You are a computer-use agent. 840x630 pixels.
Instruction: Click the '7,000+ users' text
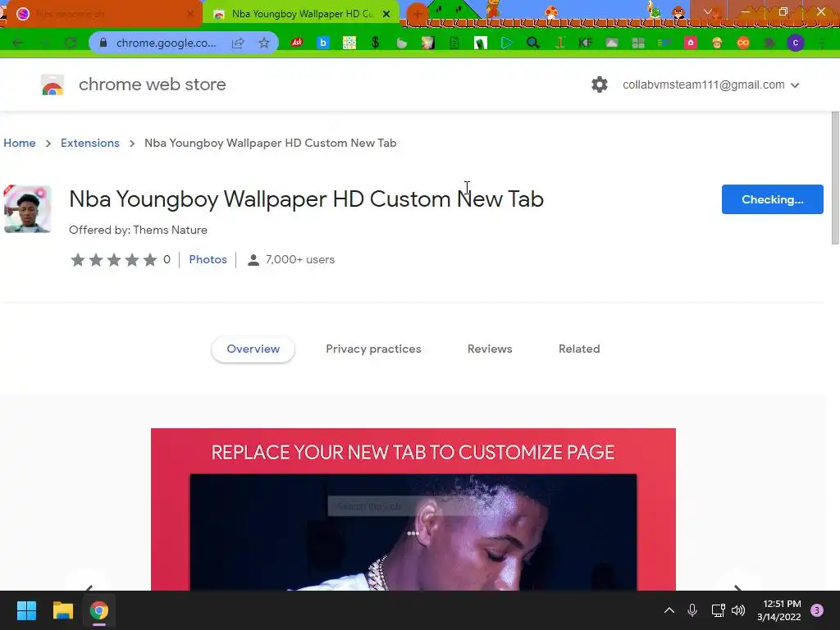pos(300,259)
